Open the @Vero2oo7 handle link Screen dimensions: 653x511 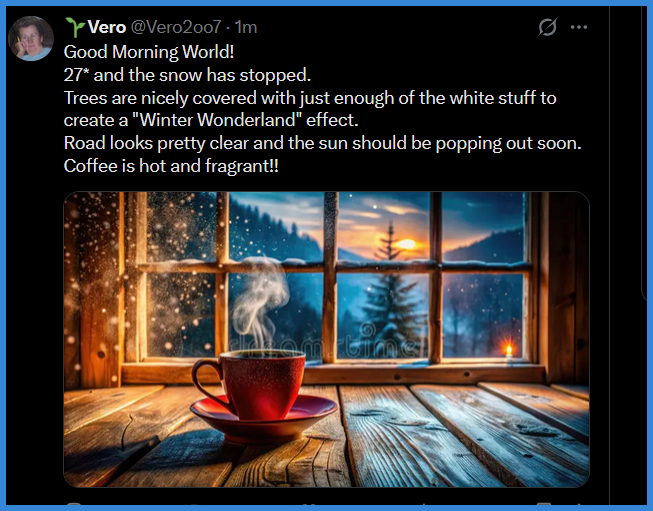tap(176, 27)
